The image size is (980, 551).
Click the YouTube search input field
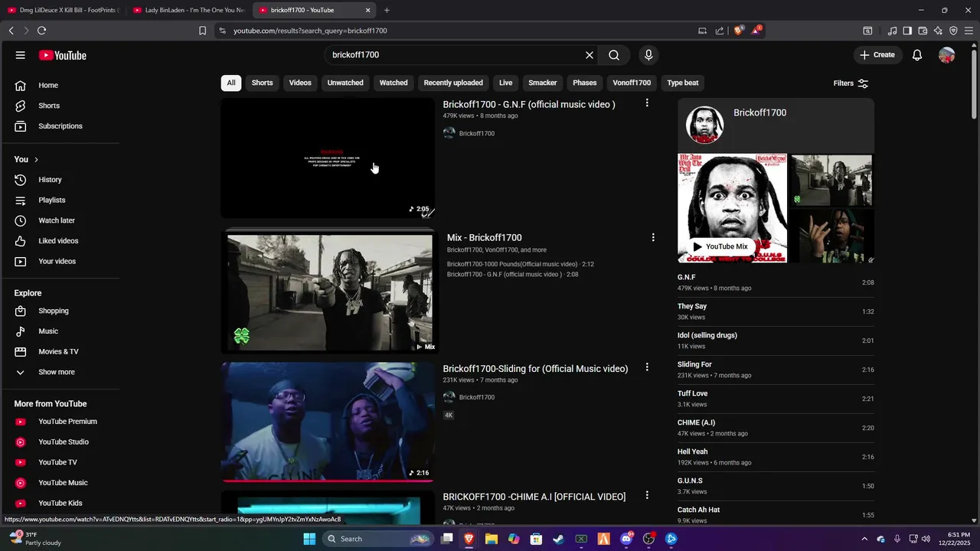pyautogui.click(x=456, y=55)
